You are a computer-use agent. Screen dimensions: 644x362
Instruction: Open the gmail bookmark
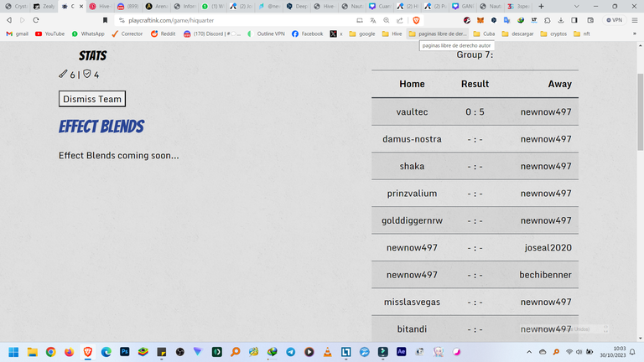18,34
